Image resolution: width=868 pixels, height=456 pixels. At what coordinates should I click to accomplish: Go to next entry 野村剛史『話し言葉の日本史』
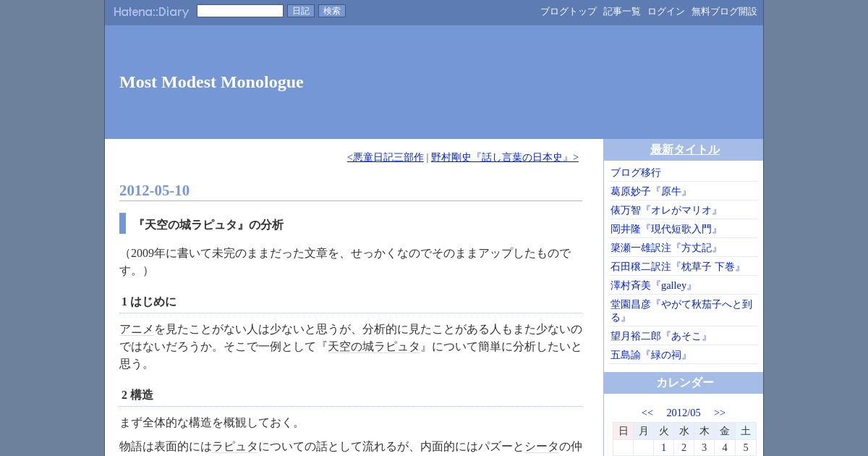505,157
